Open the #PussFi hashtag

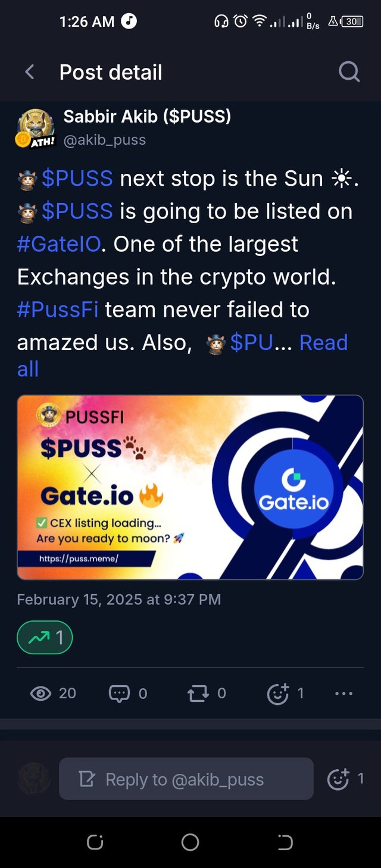(x=58, y=310)
